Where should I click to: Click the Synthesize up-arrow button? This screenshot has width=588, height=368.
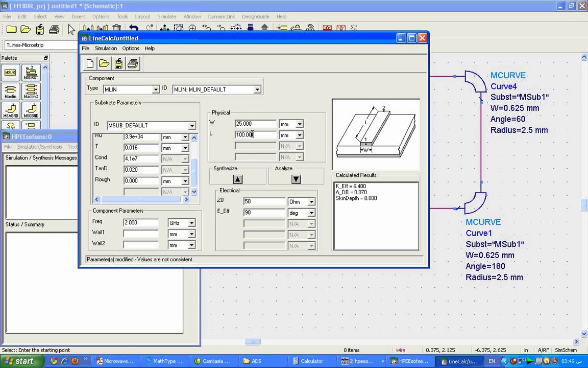[x=238, y=179]
